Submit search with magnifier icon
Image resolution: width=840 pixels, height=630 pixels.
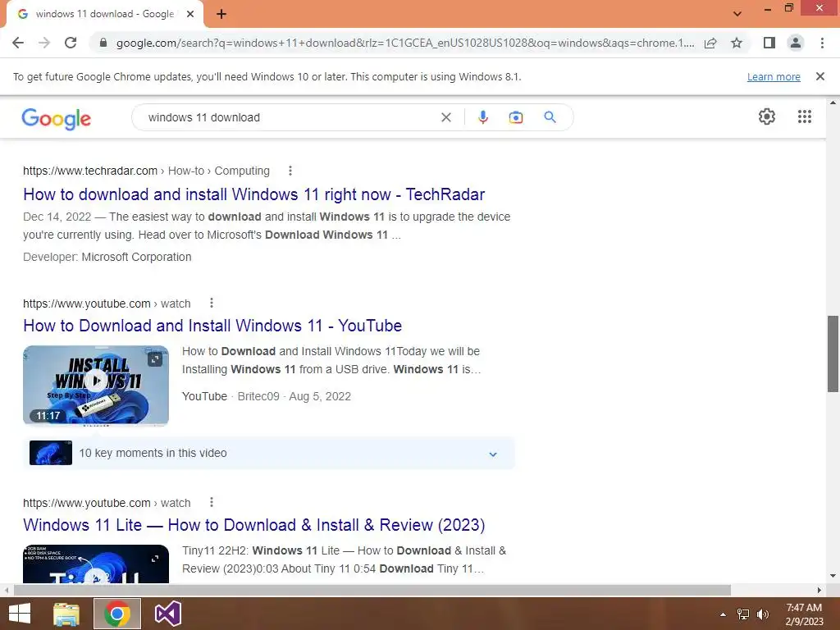550,117
